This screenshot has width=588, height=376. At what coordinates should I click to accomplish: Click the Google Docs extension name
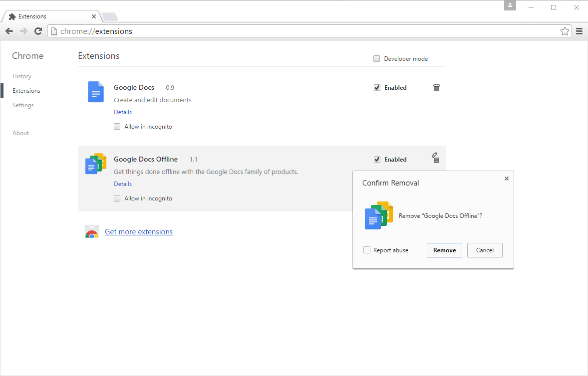pos(134,88)
